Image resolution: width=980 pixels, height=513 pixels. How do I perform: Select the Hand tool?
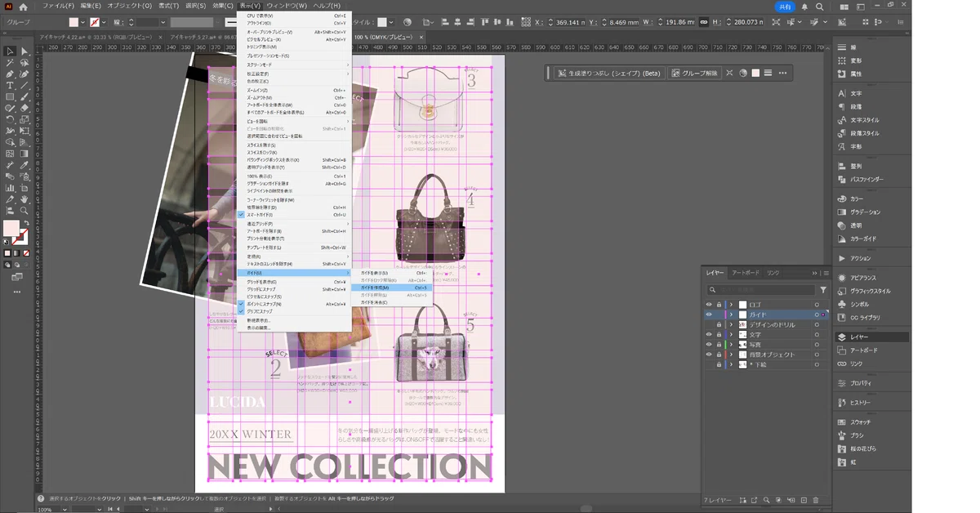coord(24,199)
